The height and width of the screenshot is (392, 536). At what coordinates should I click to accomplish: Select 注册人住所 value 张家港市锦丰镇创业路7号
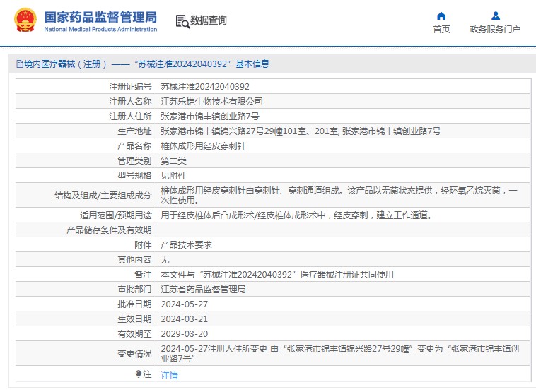tap(210, 117)
